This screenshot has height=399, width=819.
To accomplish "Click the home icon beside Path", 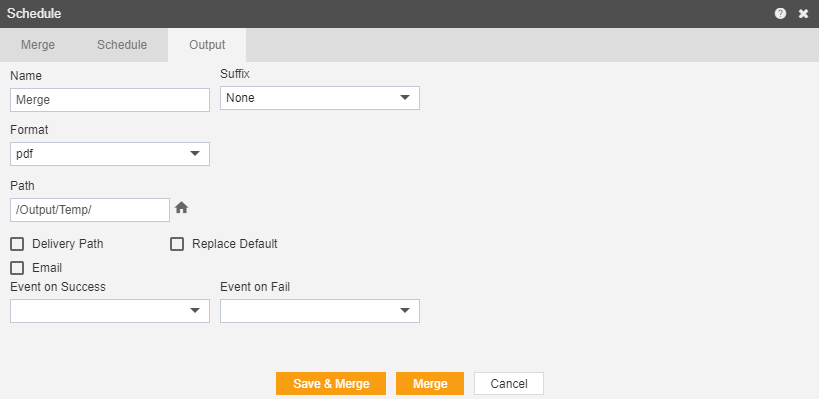I will point(181,208).
